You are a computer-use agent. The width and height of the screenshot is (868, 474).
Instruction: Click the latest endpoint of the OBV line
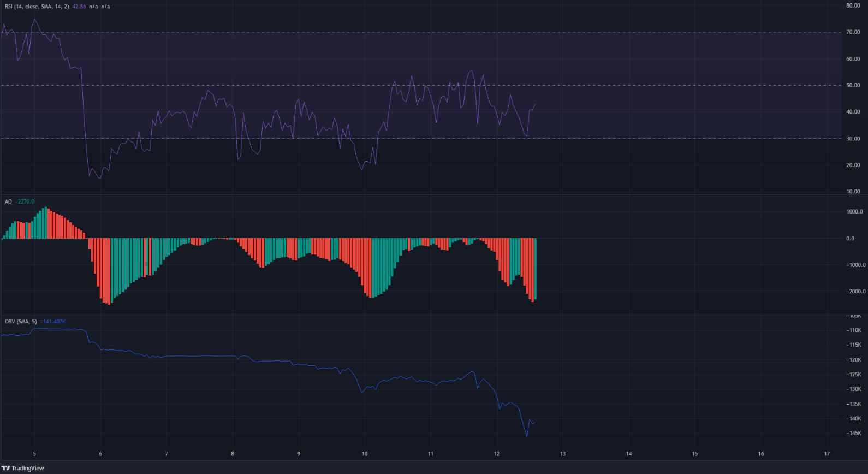535,422
